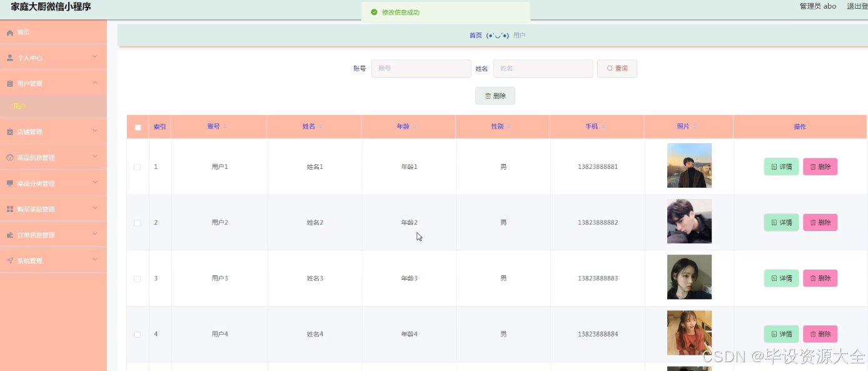
Task: Expand 个人中心 with its chevron
Action: (x=95, y=57)
